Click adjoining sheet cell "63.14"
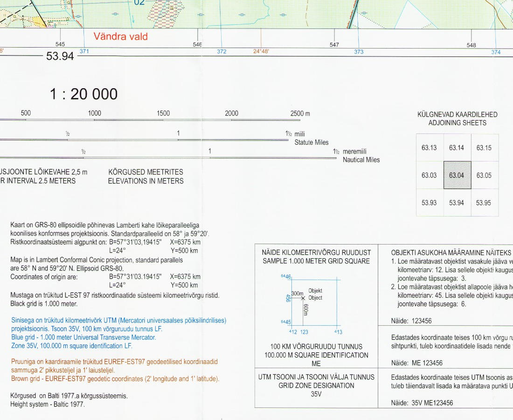 (x=457, y=147)
